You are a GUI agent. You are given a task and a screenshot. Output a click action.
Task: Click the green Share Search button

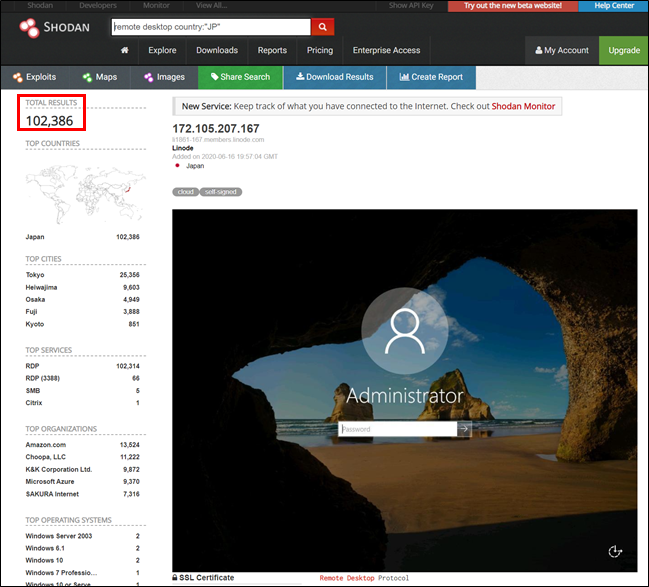(239, 77)
